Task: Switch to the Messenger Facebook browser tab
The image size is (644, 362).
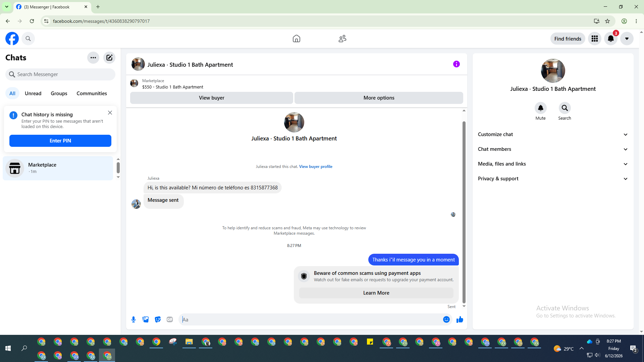Action: pos(52,7)
